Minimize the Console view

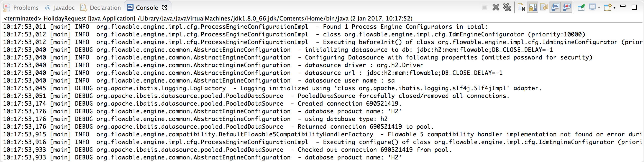(623, 7)
